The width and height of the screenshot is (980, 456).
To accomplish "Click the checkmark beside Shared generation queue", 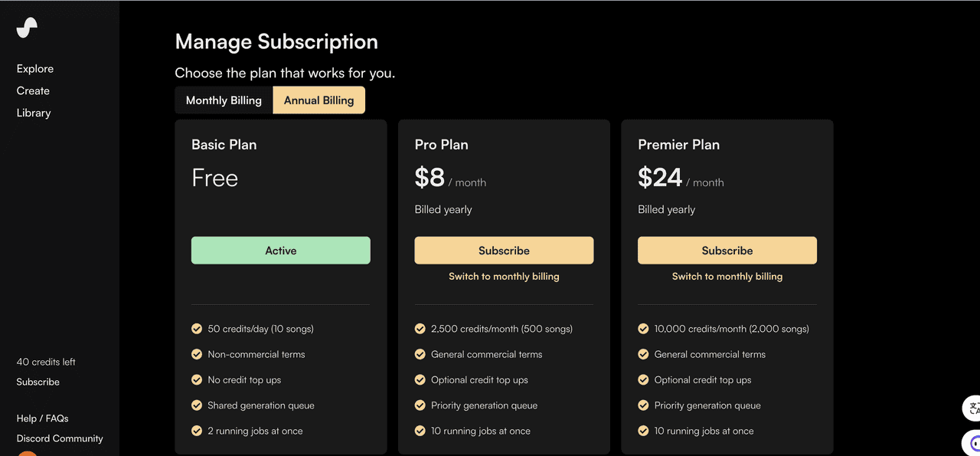I will coord(197,405).
